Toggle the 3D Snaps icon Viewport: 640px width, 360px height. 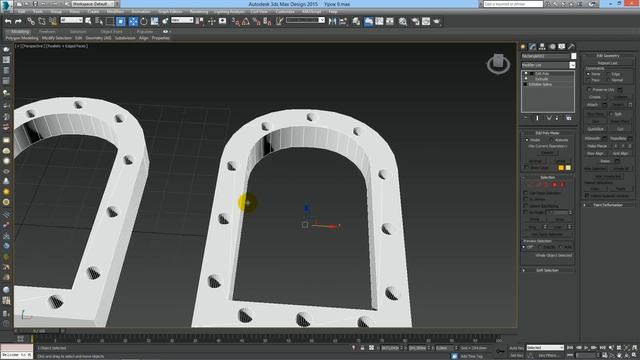(x=236, y=21)
